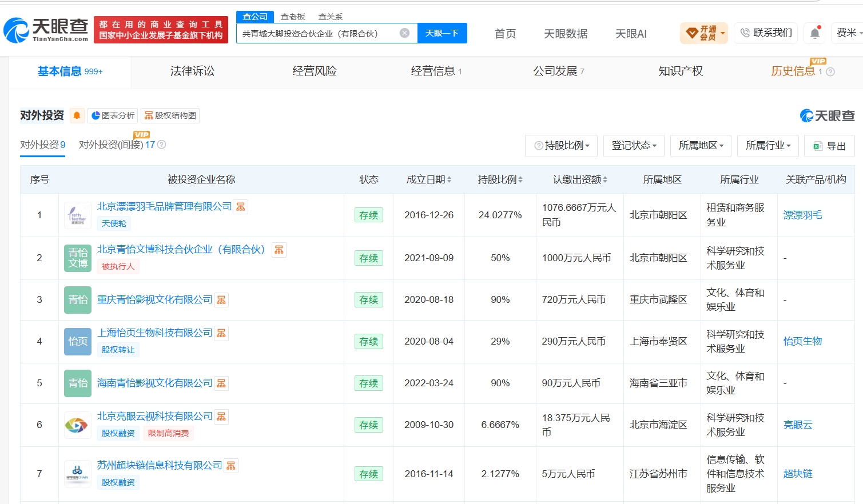Select the 对外投资 9 sub-tab
Viewport: 863px width, 504px height.
click(x=43, y=145)
